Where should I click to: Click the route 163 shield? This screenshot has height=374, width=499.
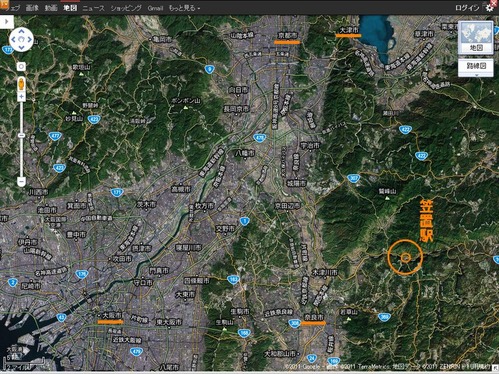(x=233, y=280)
